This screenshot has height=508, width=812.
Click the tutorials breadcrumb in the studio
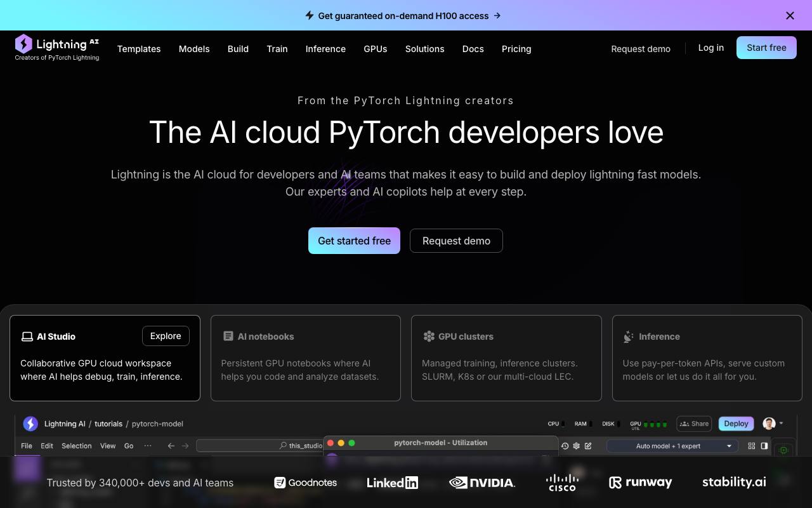click(x=108, y=424)
